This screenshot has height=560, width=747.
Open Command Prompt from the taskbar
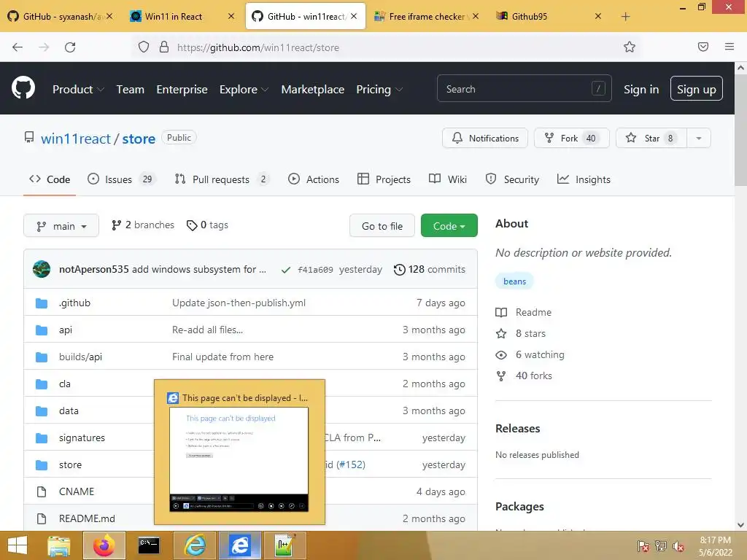point(149,545)
